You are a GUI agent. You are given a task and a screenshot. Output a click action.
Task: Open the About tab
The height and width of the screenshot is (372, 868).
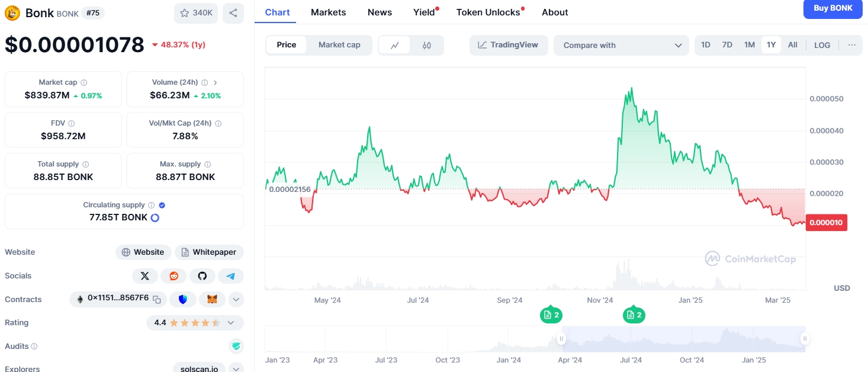555,12
